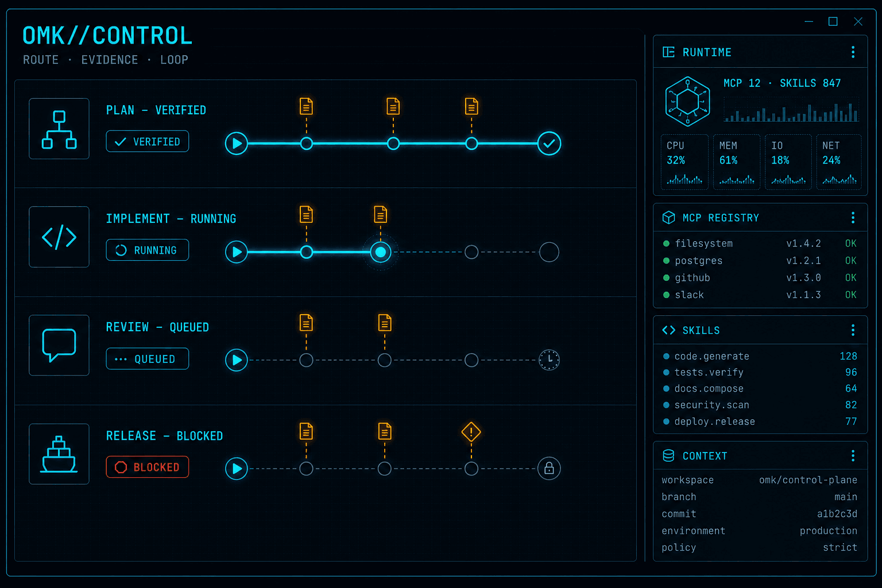
Task: Open the MCP Registry panel options menu
Action: [853, 218]
